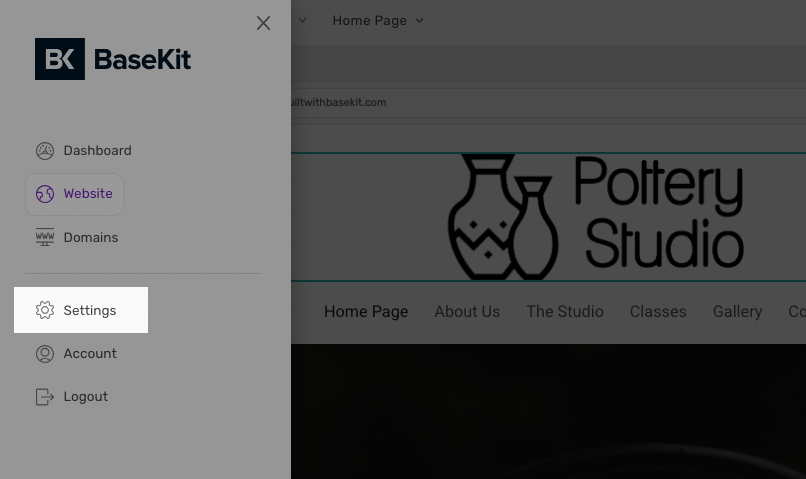Click the Logout arrow icon
This screenshot has height=479, width=806.
[45, 397]
